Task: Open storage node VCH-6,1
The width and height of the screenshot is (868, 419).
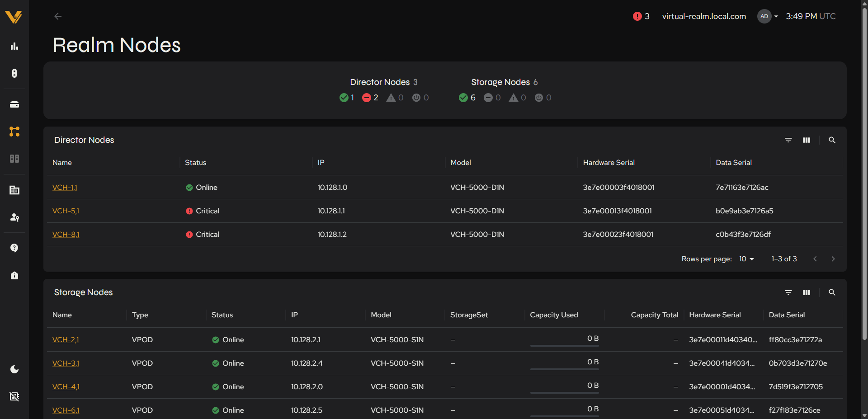Action: [66, 410]
